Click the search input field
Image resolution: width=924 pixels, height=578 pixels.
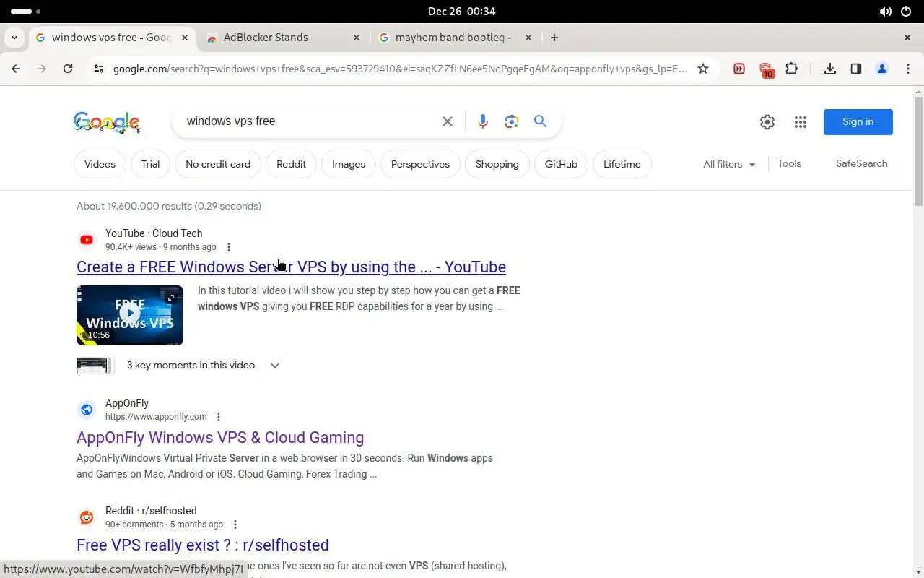309,121
